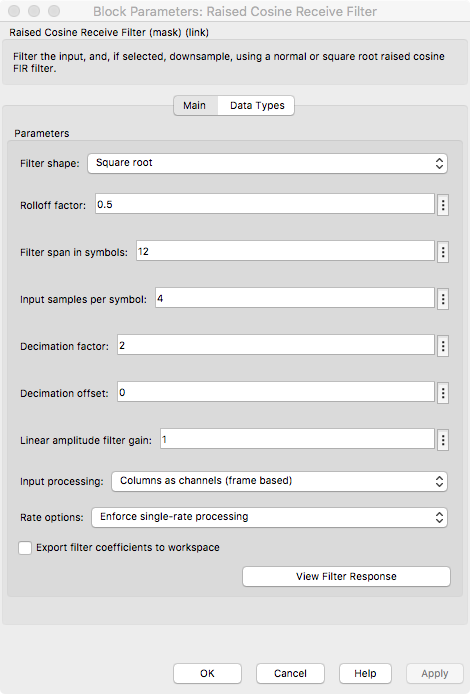Enable Export filter coefficients to workspace
Image resolution: width=470 pixels, height=694 pixels.
point(25,548)
